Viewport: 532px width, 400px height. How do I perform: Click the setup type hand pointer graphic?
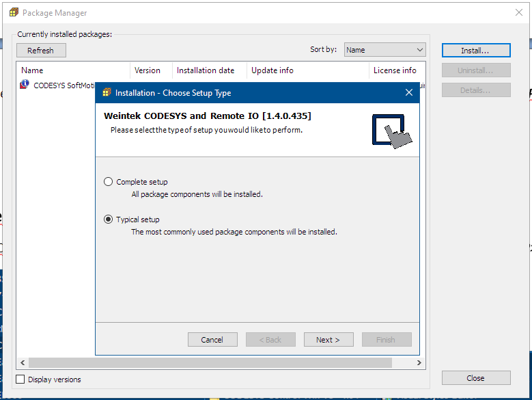[x=392, y=131]
